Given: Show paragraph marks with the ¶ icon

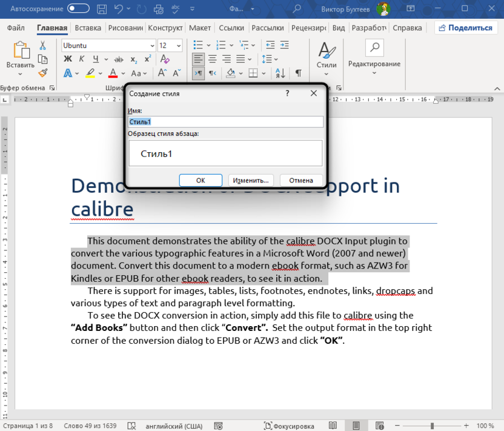Looking at the screenshot, I should tap(297, 72).
